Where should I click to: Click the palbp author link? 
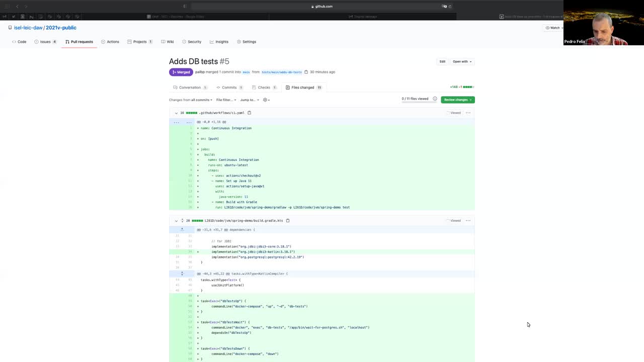[x=200, y=72]
